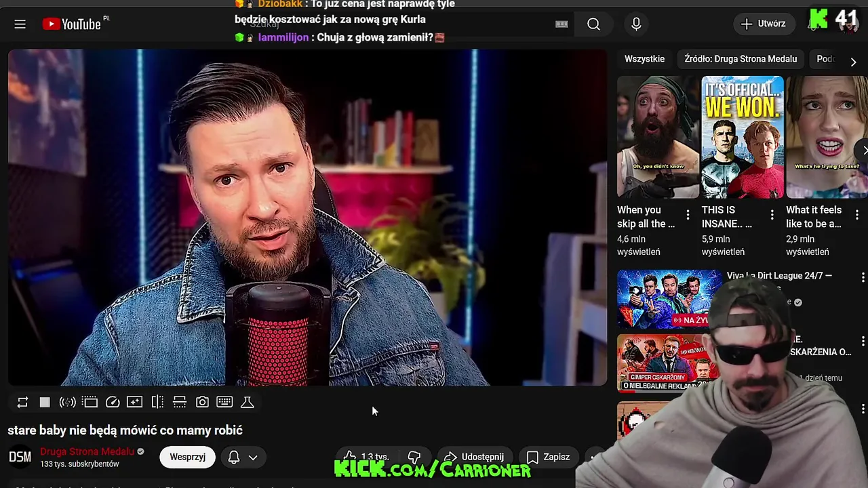Expand the notification options chevron
868x488 pixels.
253,457
